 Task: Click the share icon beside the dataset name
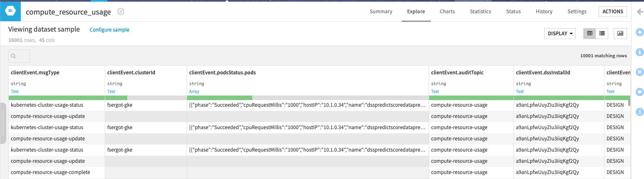tap(121, 12)
